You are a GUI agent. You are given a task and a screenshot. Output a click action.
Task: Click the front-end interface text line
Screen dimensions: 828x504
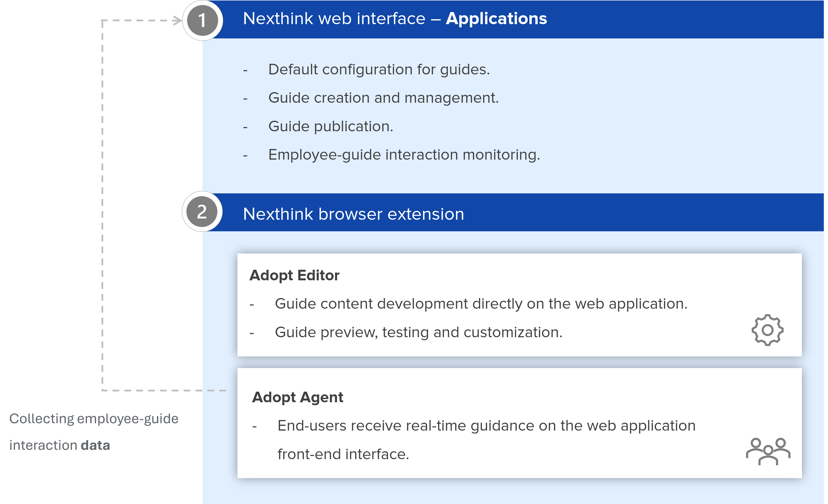click(343, 454)
